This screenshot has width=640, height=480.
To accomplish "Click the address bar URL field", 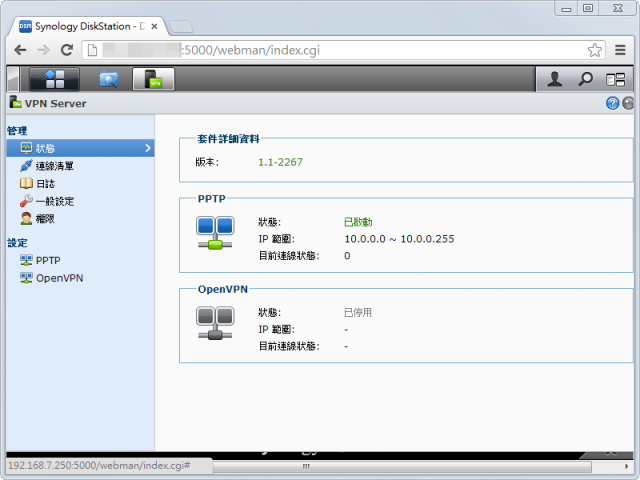I will click(343, 50).
